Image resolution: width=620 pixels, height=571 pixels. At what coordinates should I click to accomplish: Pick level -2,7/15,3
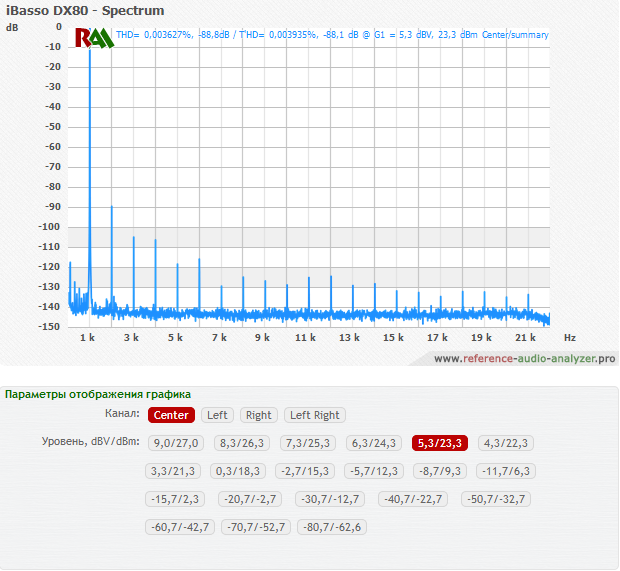(305, 471)
